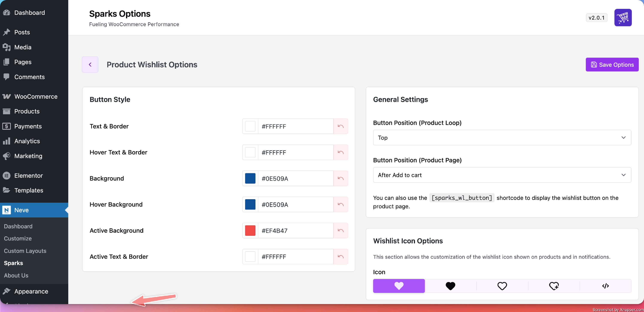Click the Sparks cart logo icon
Image resolution: width=644 pixels, height=312 pixels.
tap(623, 18)
